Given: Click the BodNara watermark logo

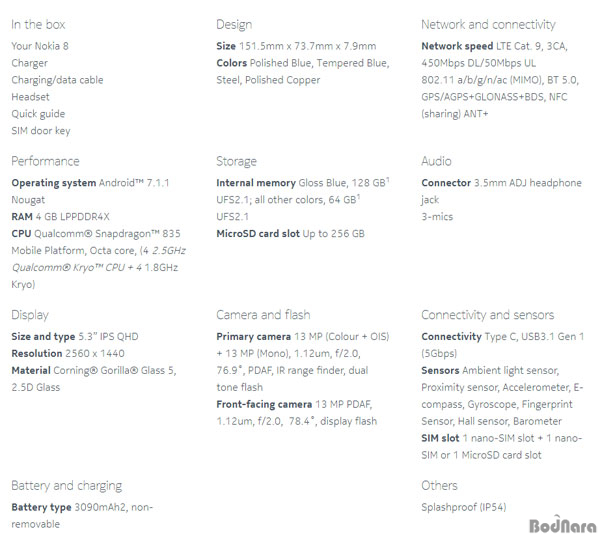Looking at the screenshot, I should (x=563, y=525).
